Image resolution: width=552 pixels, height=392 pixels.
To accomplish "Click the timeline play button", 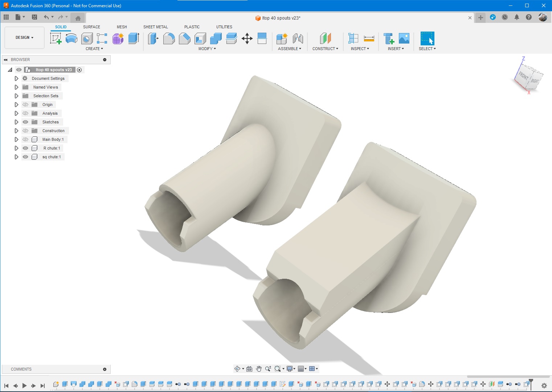I will 24,385.
